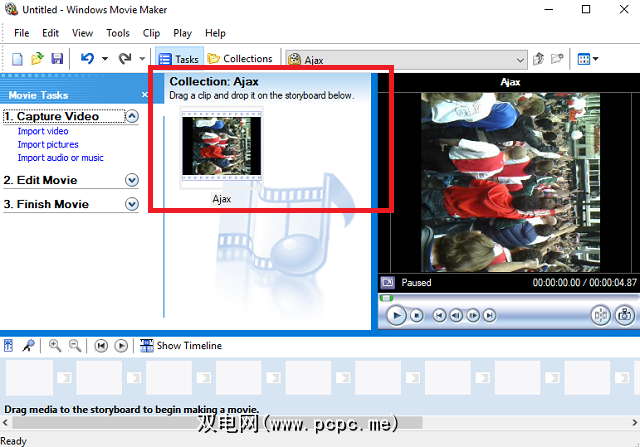640x447 pixels.
Task: Split the clip at current frame
Action: (601, 315)
